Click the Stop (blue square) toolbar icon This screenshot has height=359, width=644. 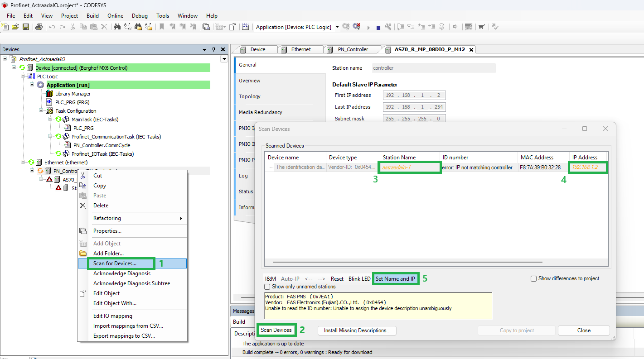tap(378, 27)
